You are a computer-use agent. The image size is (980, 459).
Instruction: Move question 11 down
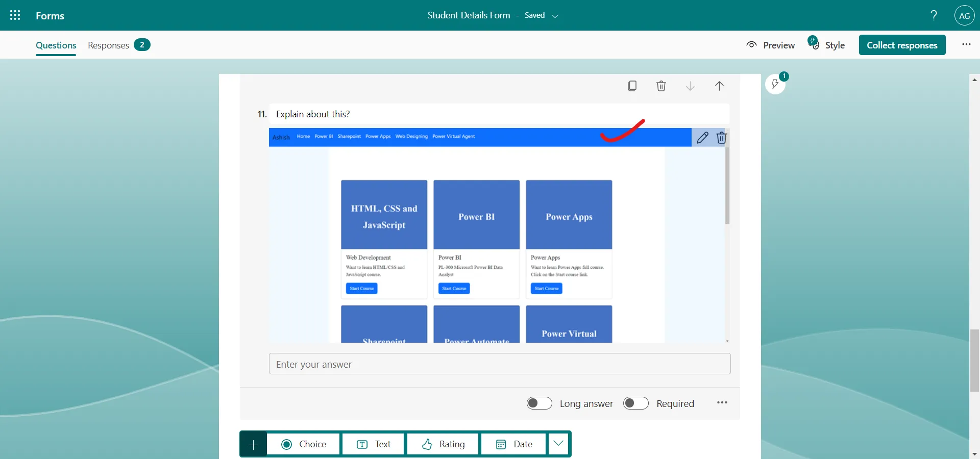coord(690,86)
